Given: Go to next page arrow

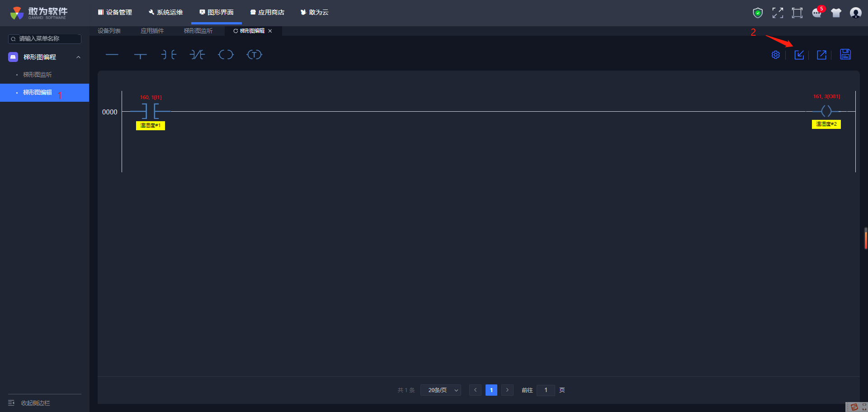Looking at the screenshot, I should pyautogui.click(x=507, y=390).
